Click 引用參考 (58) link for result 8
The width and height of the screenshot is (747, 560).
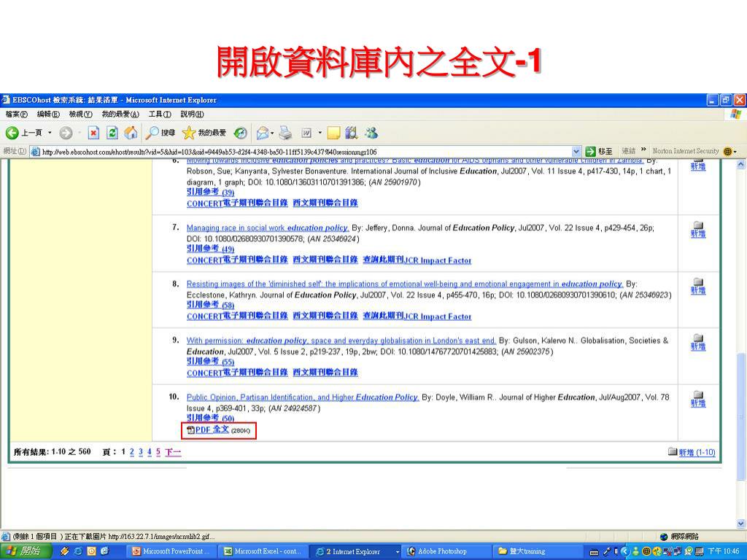click(210, 305)
